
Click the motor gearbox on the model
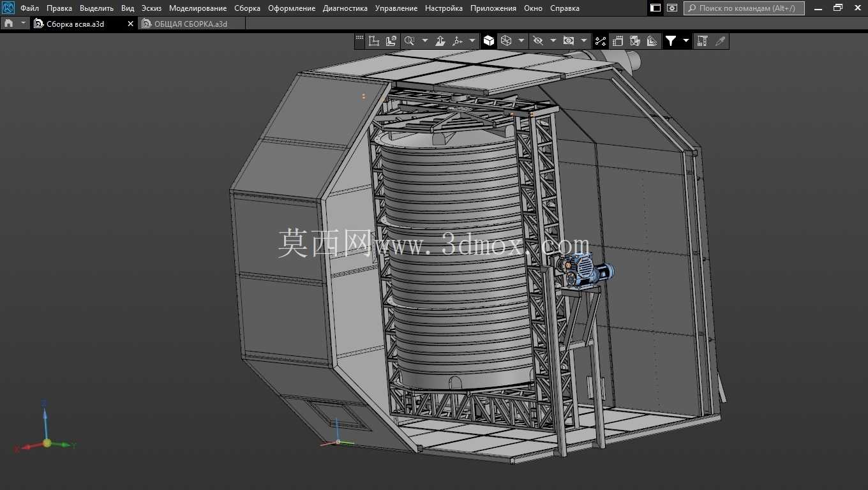[585, 271]
